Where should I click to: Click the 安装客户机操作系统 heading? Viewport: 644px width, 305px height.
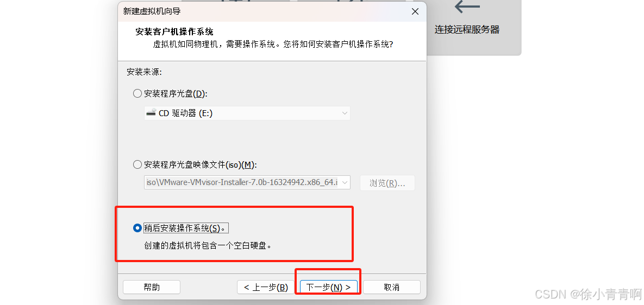tap(174, 32)
